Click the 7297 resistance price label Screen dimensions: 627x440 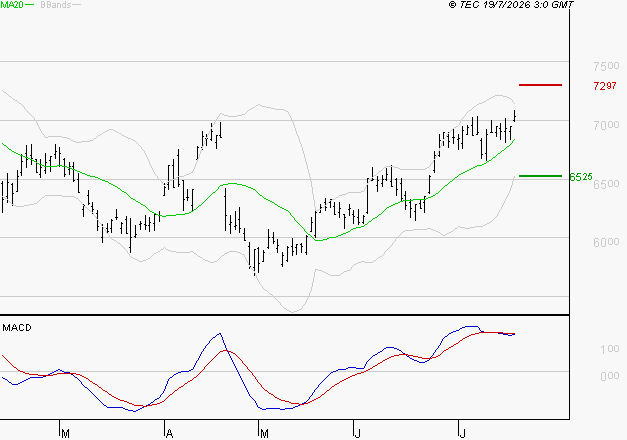point(605,86)
